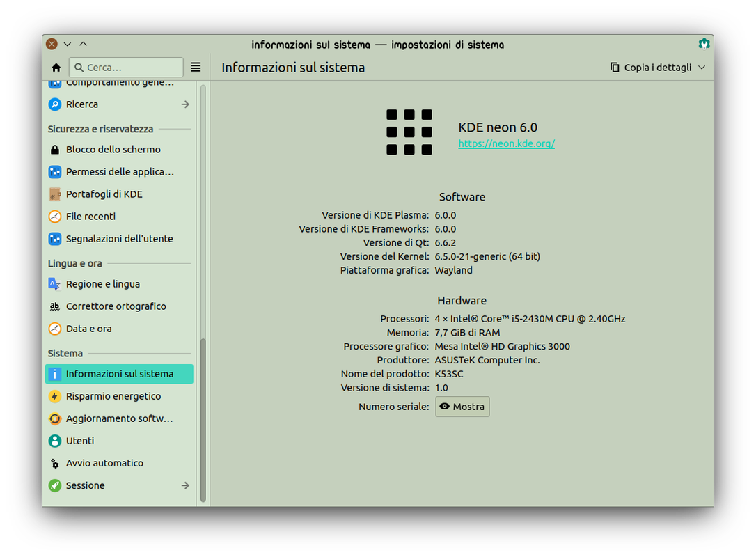The image size is (756, 557).
Task: Click the Intel Core i5-2430M processor text
Action: click(530, 320)
